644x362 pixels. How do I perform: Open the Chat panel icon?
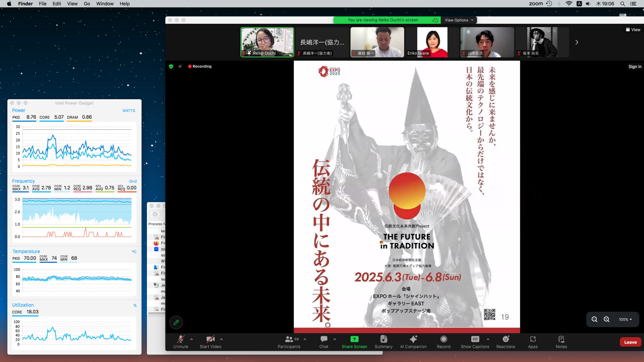click(324, 339)
